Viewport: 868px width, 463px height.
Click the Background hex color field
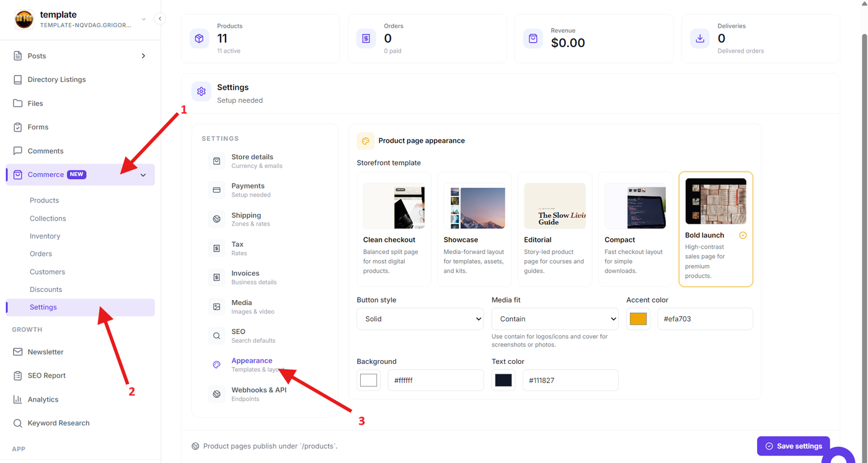(x=436, y=380)
